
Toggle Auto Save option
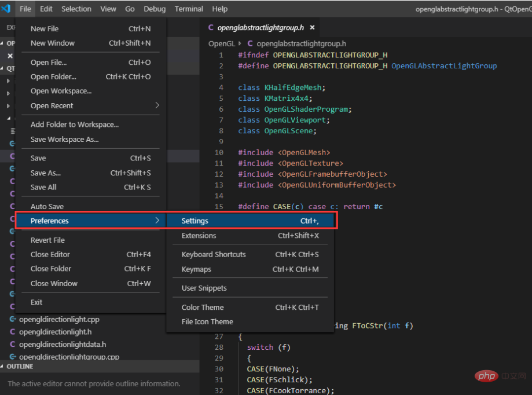click(90, 206)
